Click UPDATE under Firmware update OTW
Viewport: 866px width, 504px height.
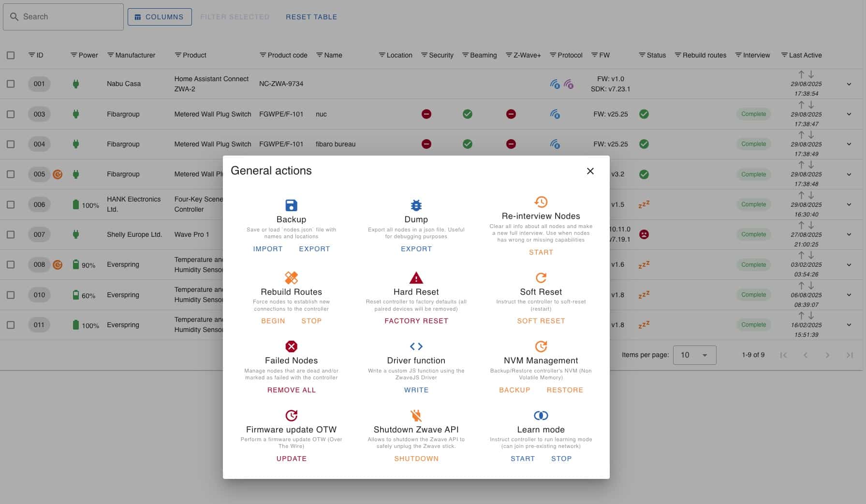coord(292,459)
